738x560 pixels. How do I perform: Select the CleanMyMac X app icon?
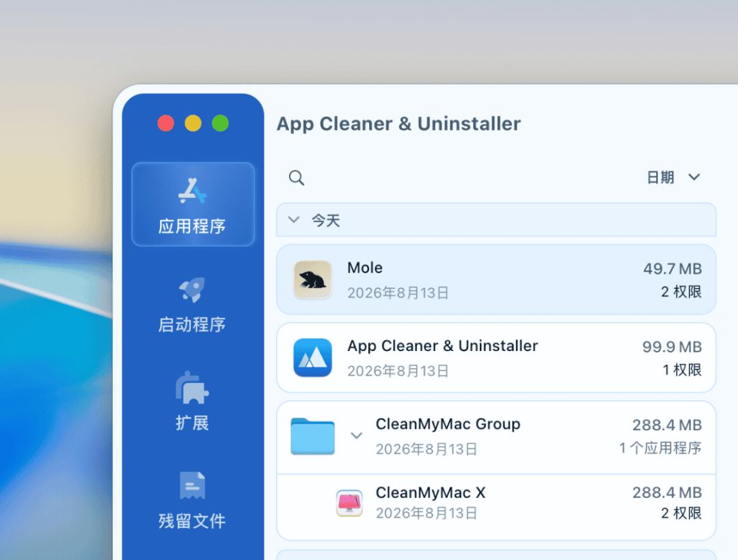pos(349,503)
